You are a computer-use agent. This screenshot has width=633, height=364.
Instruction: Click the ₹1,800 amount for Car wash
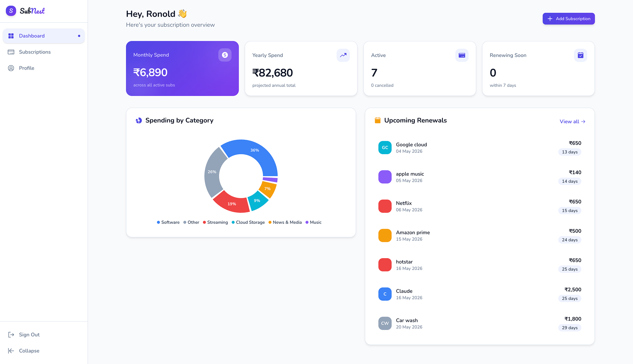click(x=573, y=319)
